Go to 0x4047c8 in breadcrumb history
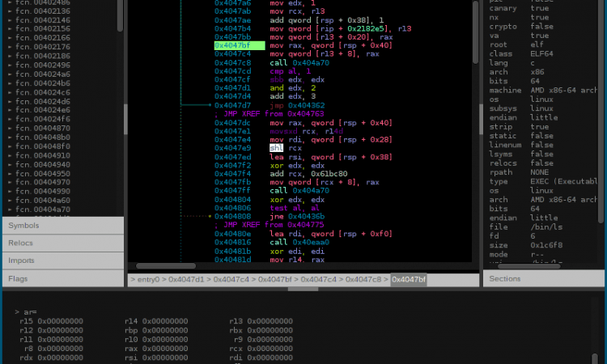This screenshot has width=607, height=364. point(363,279)
